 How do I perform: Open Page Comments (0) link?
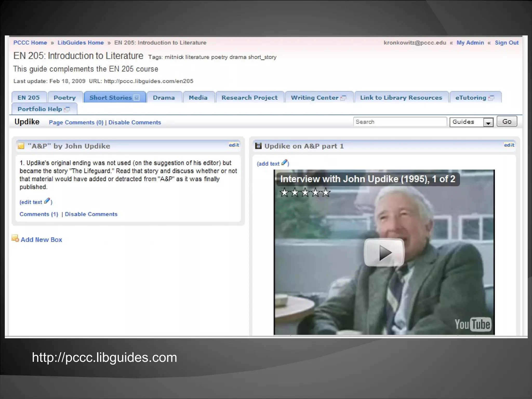pyautogui.click(x=76, y=122)
